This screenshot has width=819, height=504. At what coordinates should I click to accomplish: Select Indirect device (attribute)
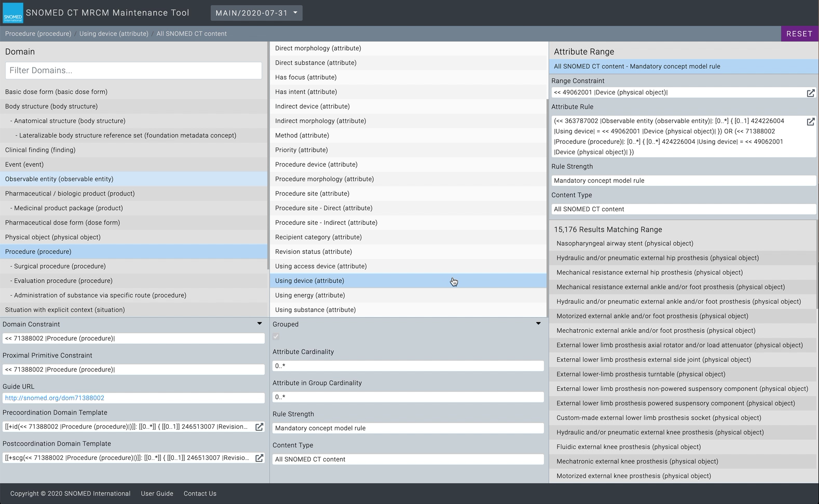[408, 106]
